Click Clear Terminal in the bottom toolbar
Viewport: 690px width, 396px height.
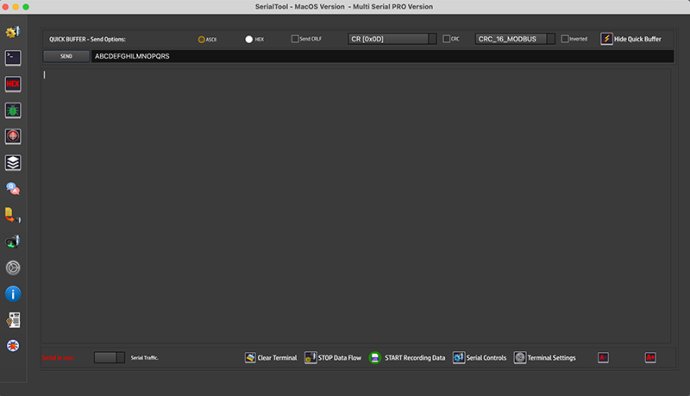pyautogui.click(x=271, y=358)
